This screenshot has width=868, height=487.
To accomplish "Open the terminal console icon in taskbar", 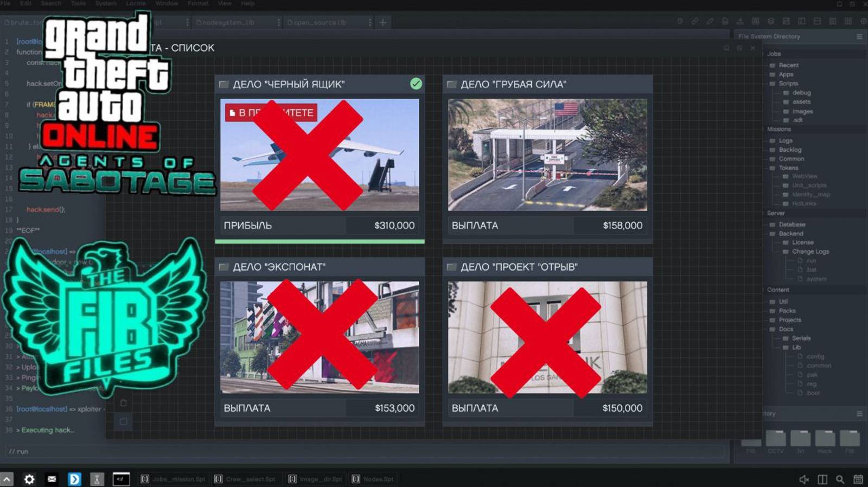I will tap(121, 479).
